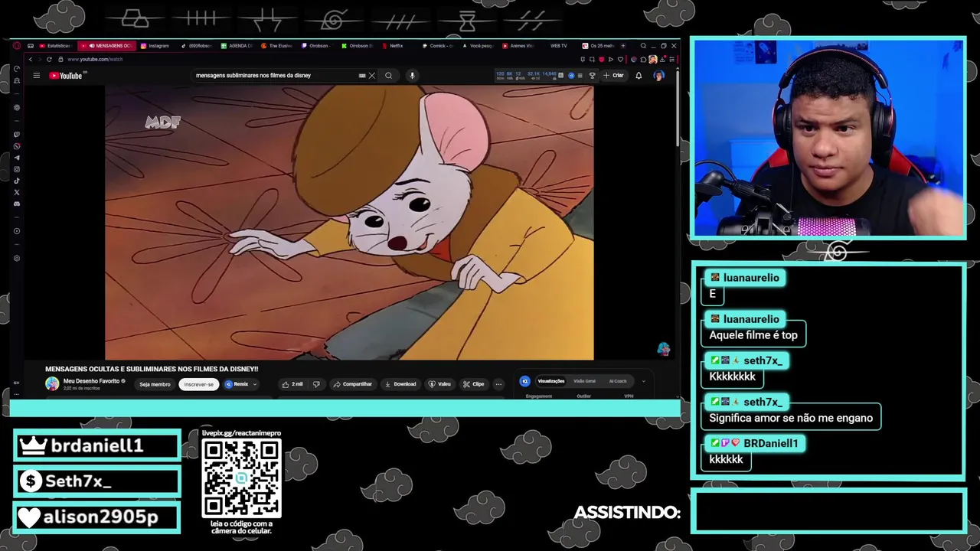
Task: Switch to the Estatísticas browser tab
Action: click(54, 46)
